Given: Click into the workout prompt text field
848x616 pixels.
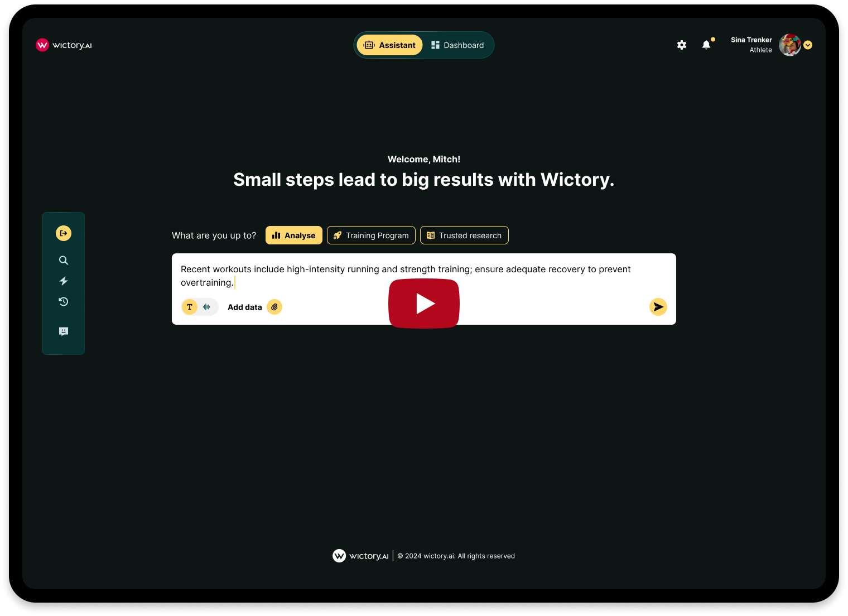Looking at the screenshot, I should 424,276.
